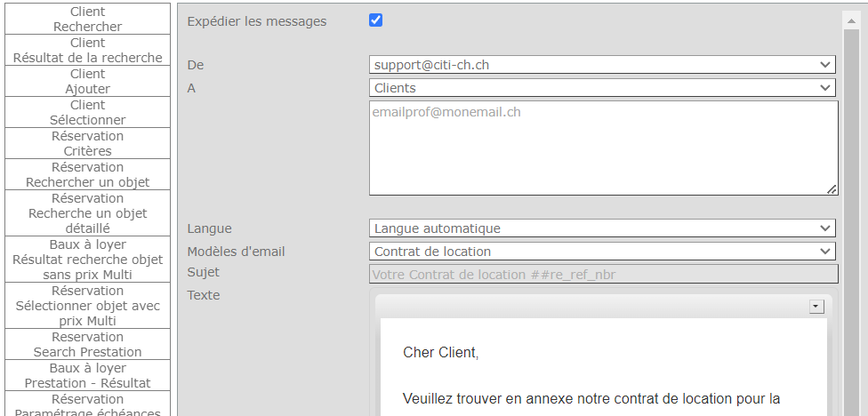Expand the text editor toolbar arrow

tap(816, 307)
